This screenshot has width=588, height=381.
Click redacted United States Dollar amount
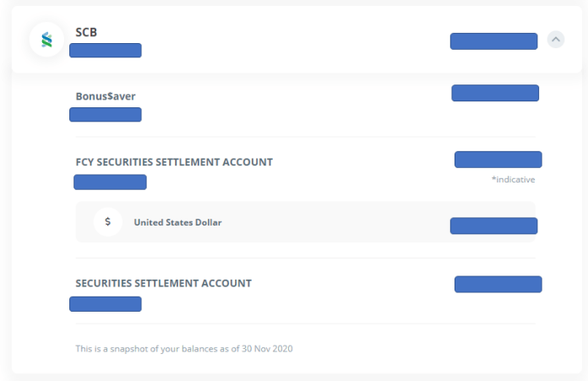[x=493, y=226]
